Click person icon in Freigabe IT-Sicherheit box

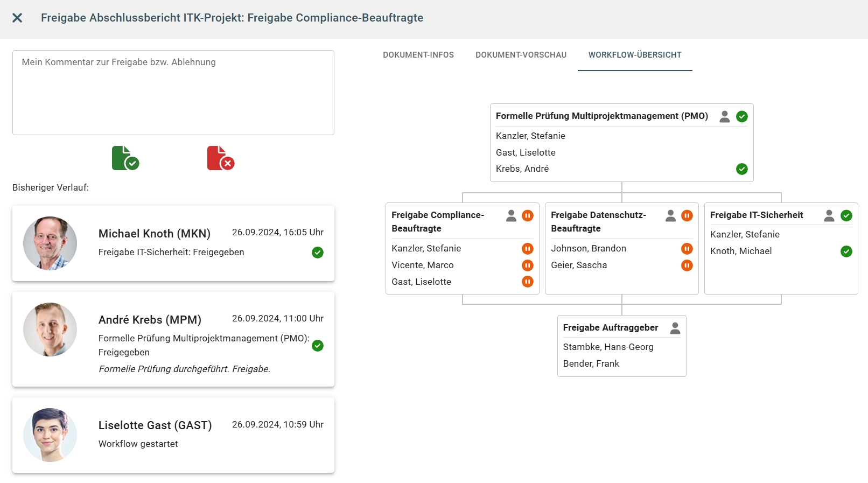click(x=829, y=216)
